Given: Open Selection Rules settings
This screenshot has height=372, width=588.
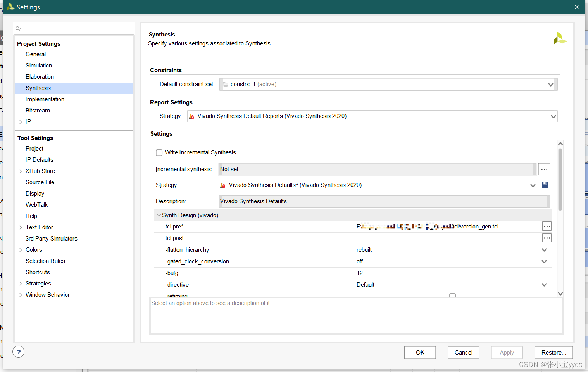Looking at the screenshot, I should pyautogui.click(x=45, y=261).
